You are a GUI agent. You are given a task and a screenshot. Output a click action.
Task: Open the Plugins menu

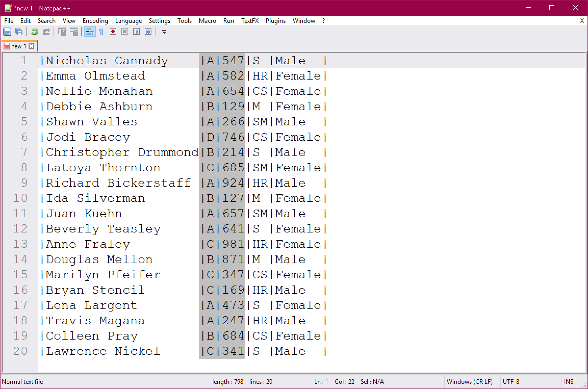click(275, 21)
